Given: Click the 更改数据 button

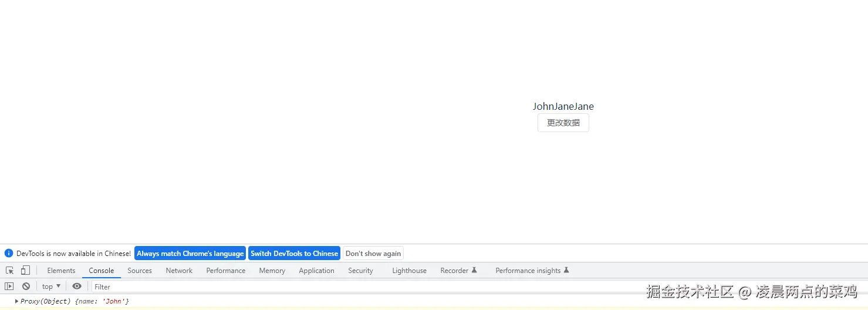Looking at the screenshot, I should [563, 123].
